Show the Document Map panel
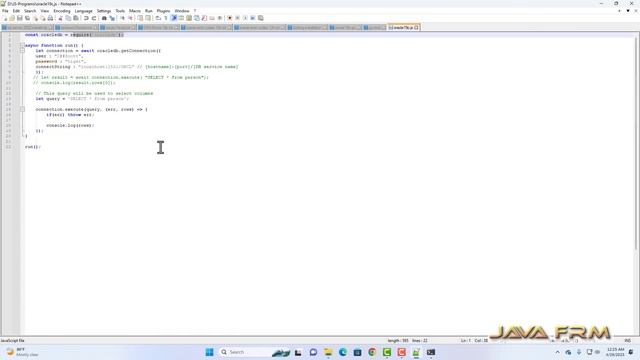The height and width of the screenshot is (360, 640). [189, 18]
